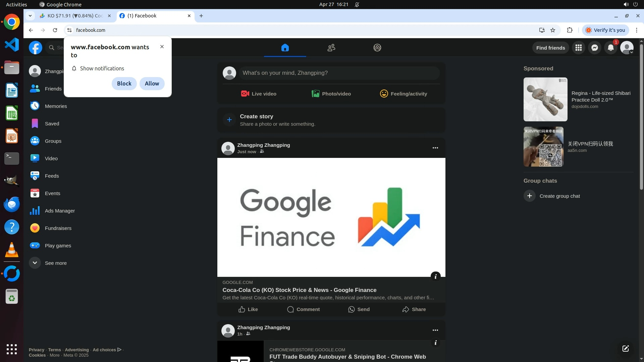Select the Home tab in Facebook navigation
Image resolution: width=644 pixels, height=362 pixels.
285,48
